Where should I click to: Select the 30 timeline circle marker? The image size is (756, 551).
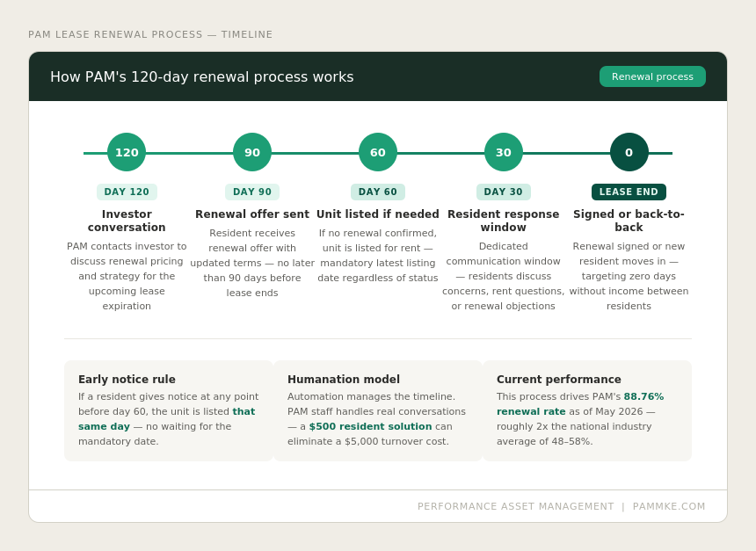click(x=504, y=152)
